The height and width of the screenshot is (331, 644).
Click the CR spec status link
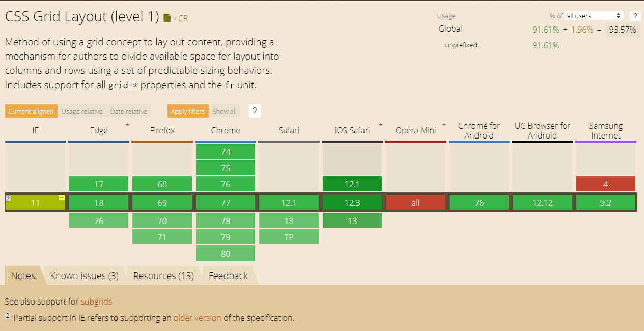click(x=183, y=18)
